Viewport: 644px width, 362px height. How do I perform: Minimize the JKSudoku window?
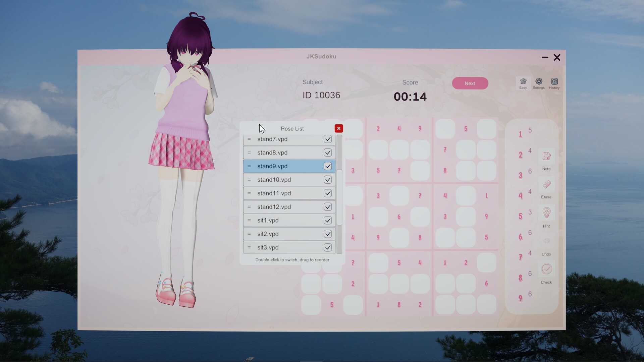click(x=545, y=57)
